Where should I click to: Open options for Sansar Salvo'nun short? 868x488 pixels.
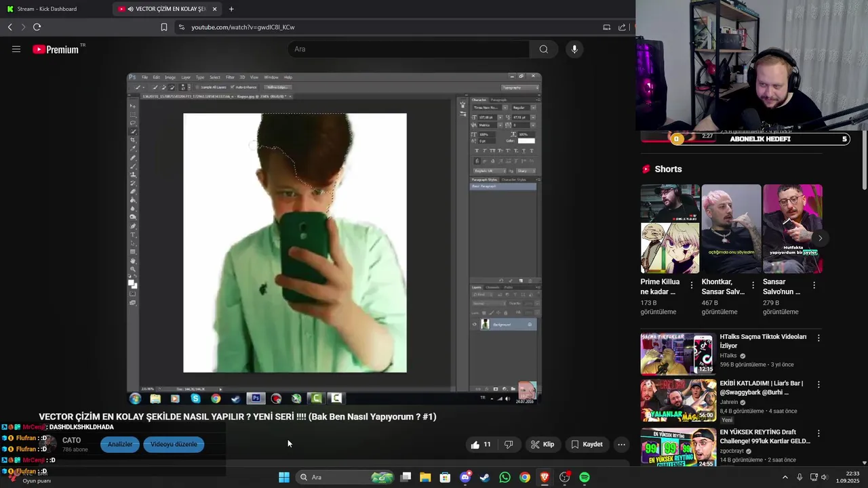[814, 285]
